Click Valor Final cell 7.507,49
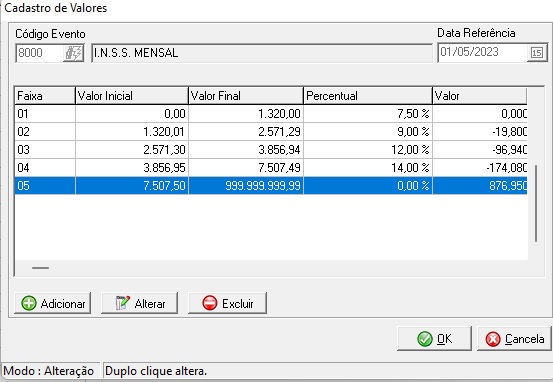 (x=246, y=168)
